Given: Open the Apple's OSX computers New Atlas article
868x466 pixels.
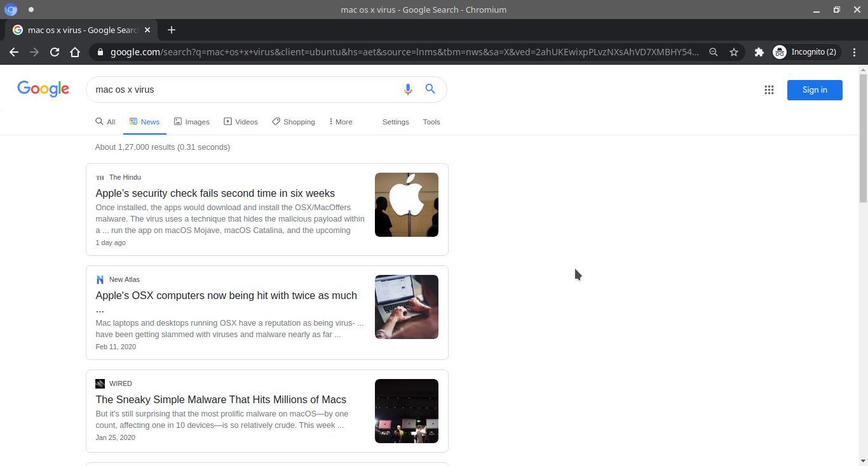Looking at the screenshot, I should point(227,302).
